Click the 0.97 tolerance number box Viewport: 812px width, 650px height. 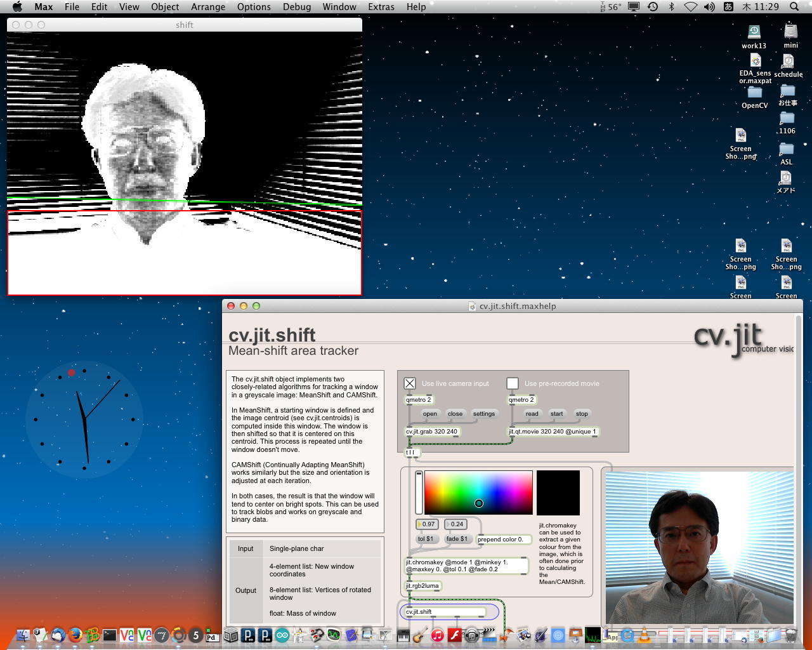click(x=428, y=524)
